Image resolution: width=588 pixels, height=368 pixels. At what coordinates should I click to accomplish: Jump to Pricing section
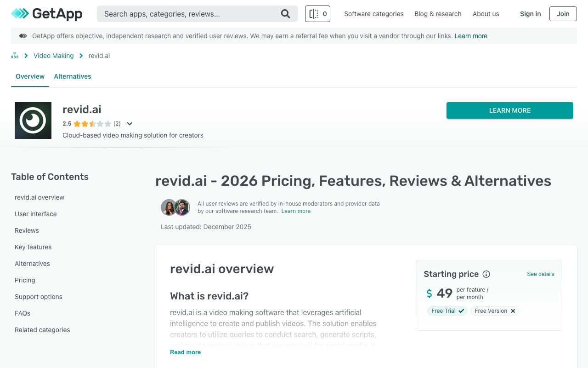coord(25,280)
